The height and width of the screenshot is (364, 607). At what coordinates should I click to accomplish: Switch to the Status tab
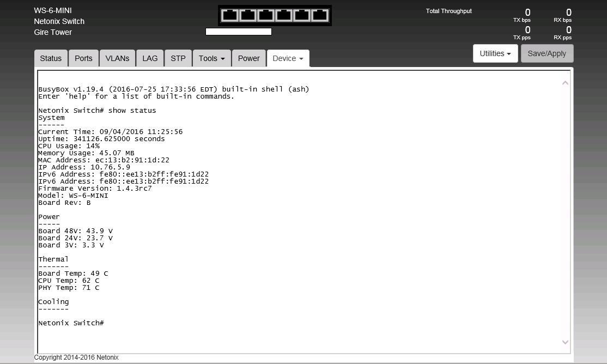pyautogui.click(x=51, y=58)
